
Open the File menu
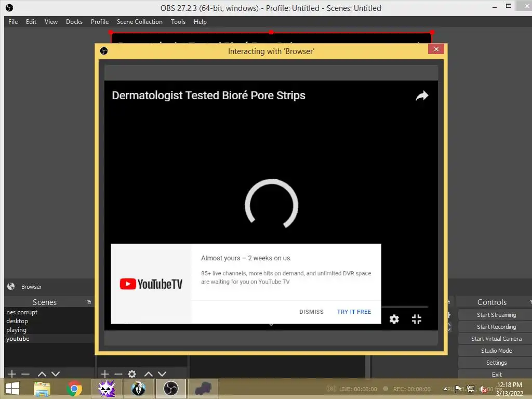13,22
